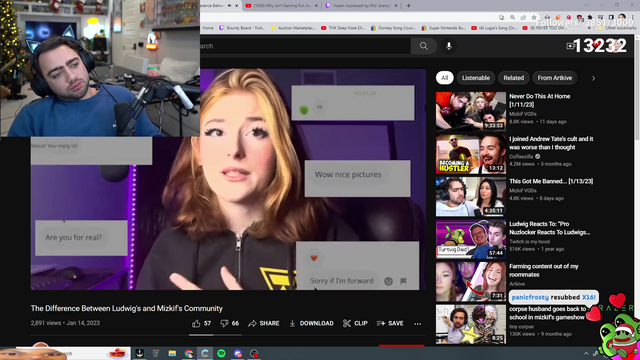The height and width of the screenshot is (360, 640).
Task: Open OBS icon with red dot in taskbar
Action: point(254,353)
